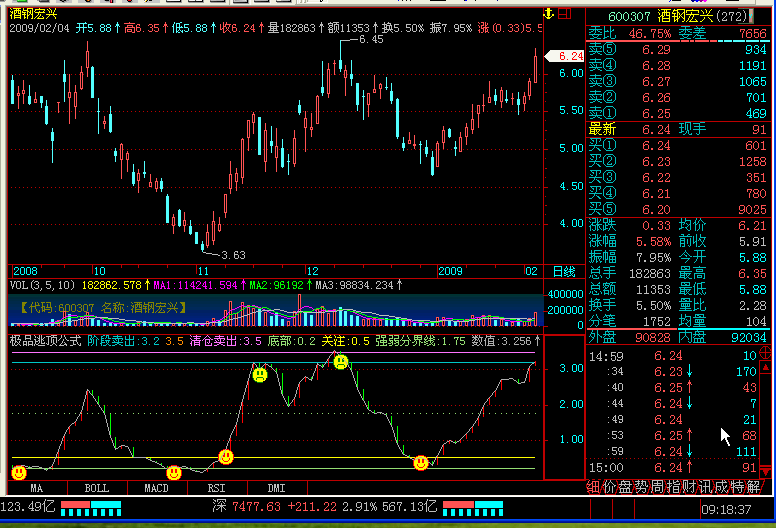Select the 解 tab in the quote panel
Image resolution: width=776 pixels, height=528 pixels.
tap(753, 487)
